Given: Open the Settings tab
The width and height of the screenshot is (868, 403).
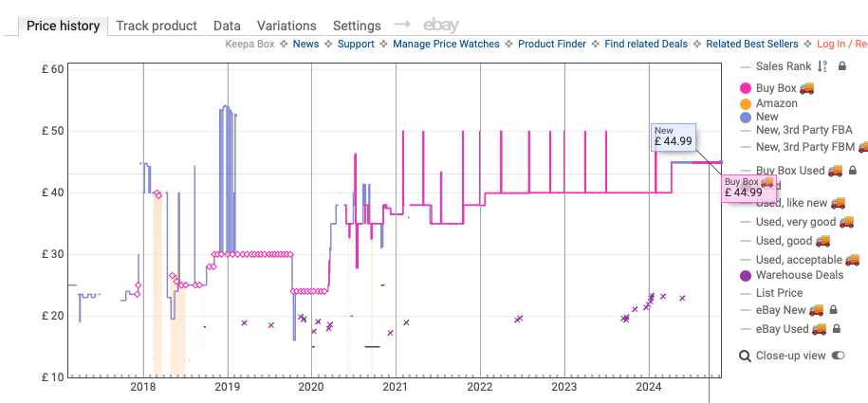Looking at the screenshot, I should pyautogui.click(x=357, y=26).
